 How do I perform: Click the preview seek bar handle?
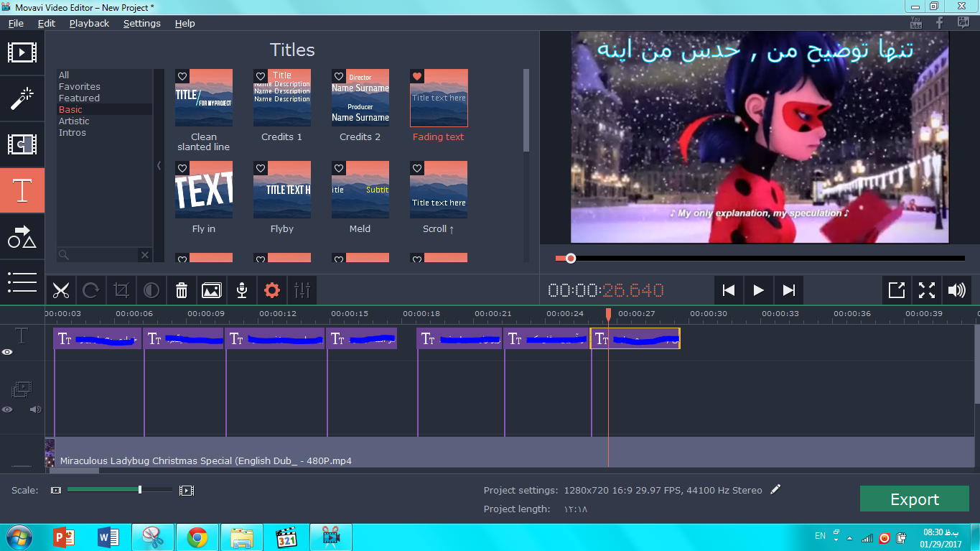coord(571,258)
